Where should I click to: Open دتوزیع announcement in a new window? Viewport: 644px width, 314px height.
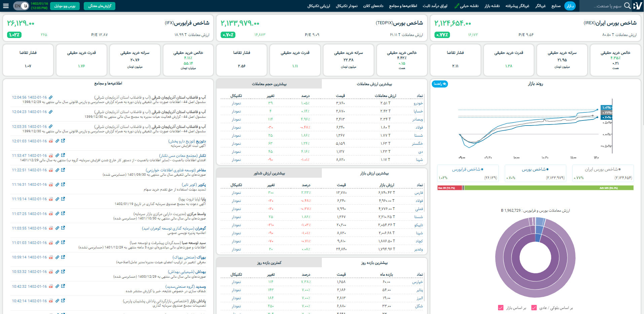pyautogui.click(x=63, y=141)
